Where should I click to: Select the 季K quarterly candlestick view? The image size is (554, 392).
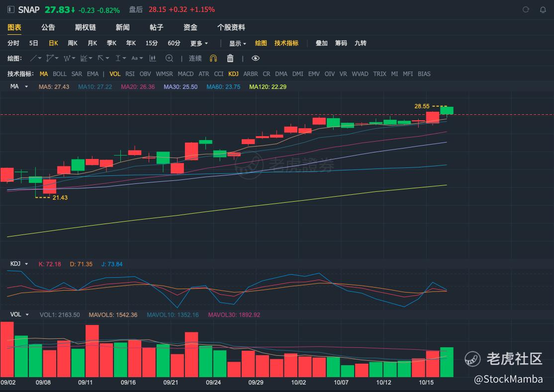[x=112, y=43]
